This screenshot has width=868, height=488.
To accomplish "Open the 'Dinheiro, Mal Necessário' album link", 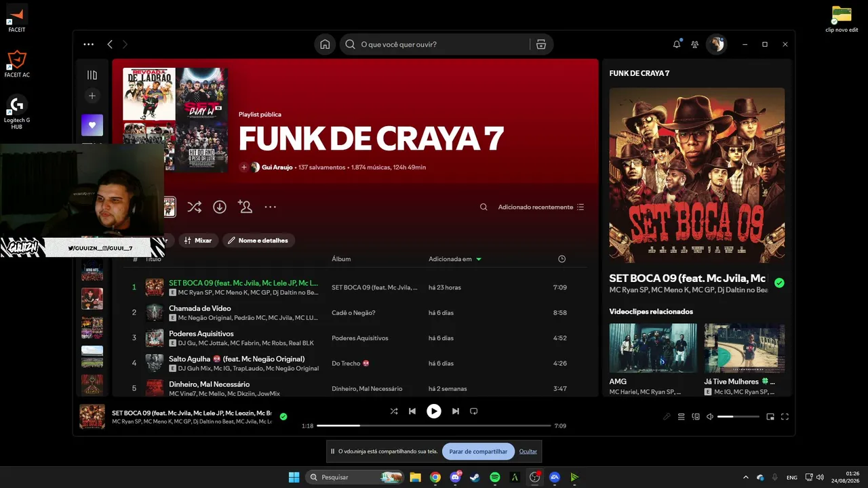I will tap(367, 388).
